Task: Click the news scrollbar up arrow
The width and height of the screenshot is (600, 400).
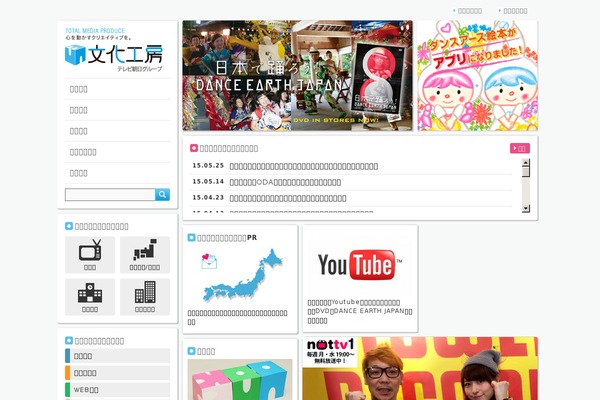Action: click(x=526, y=162)
